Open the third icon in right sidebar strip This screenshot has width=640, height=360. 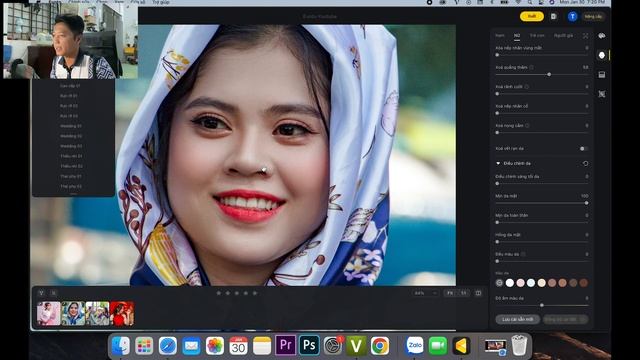click(602, 75)
